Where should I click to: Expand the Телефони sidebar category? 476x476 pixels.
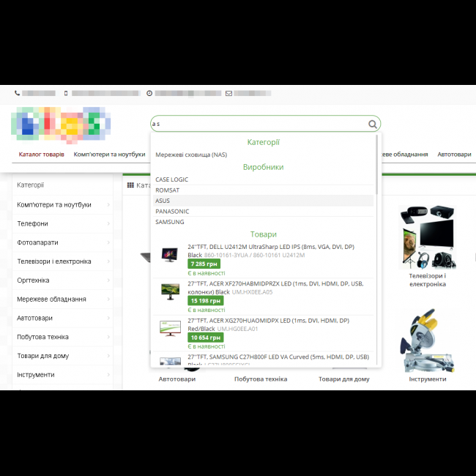click(x=62, y=223)
